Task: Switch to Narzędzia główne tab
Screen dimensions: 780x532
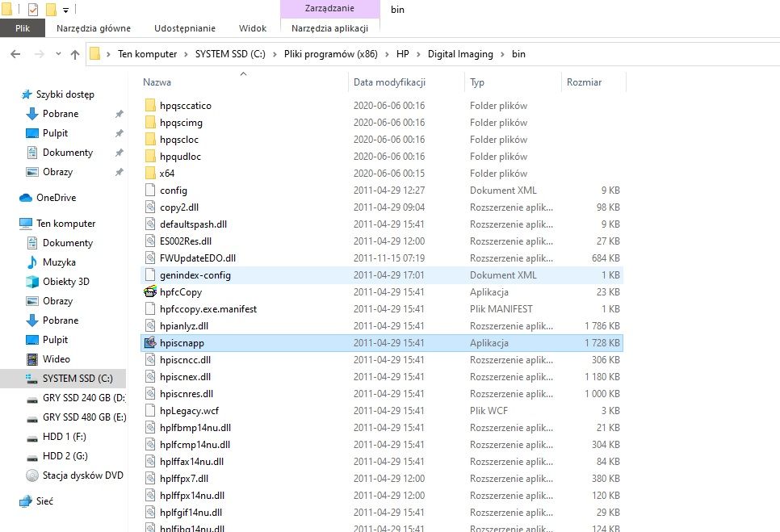Action: [94, 28]
